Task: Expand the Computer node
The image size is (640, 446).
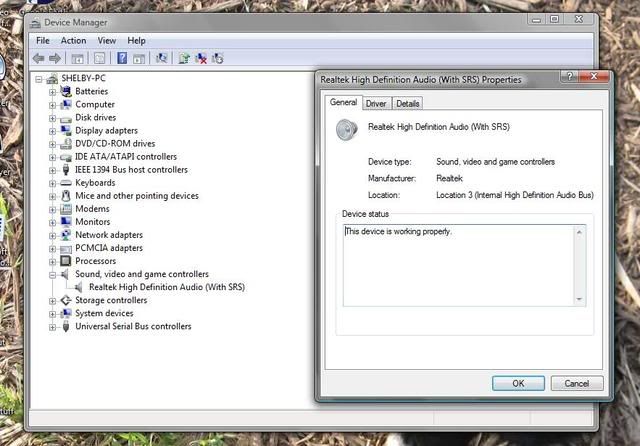Action: [x=52, y=105]
